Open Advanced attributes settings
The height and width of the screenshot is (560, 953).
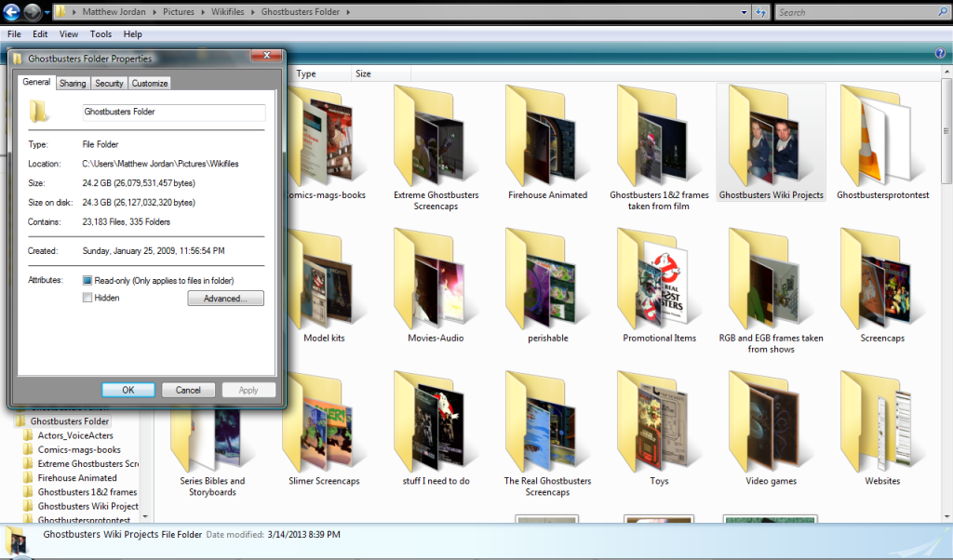click(x=225, y=299)
